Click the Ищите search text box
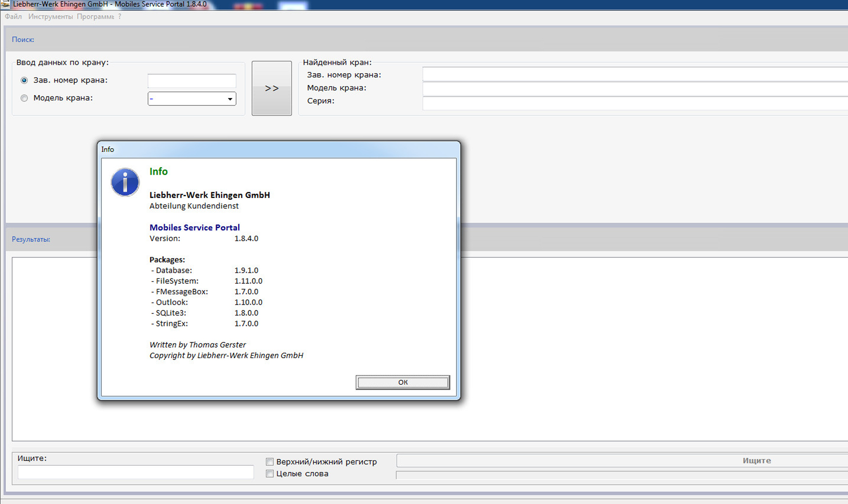The height and width of the screenshot is (504, 848). pos(135,472)
